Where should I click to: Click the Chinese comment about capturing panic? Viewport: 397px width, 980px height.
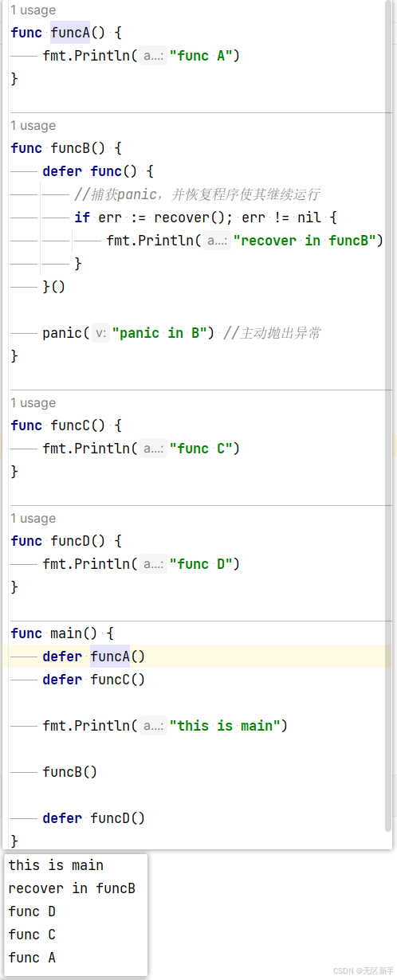pyautogui.click(x=197, y=194)
